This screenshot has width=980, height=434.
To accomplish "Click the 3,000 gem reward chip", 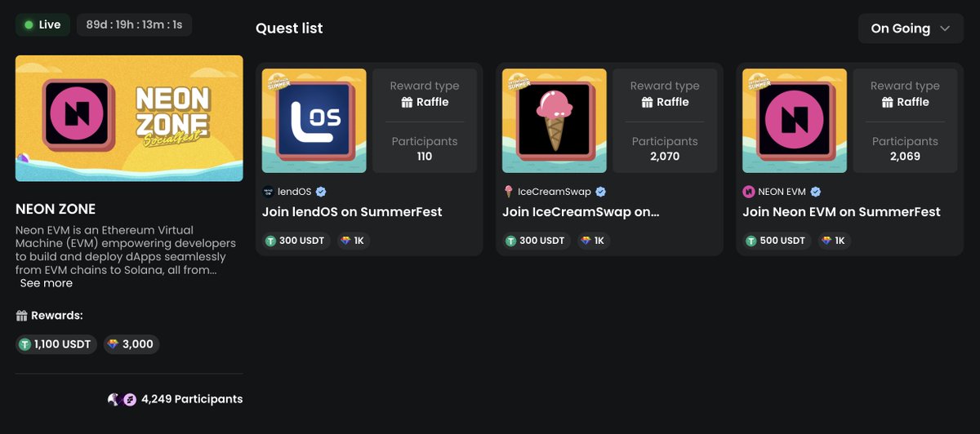I will click(131, 344).
